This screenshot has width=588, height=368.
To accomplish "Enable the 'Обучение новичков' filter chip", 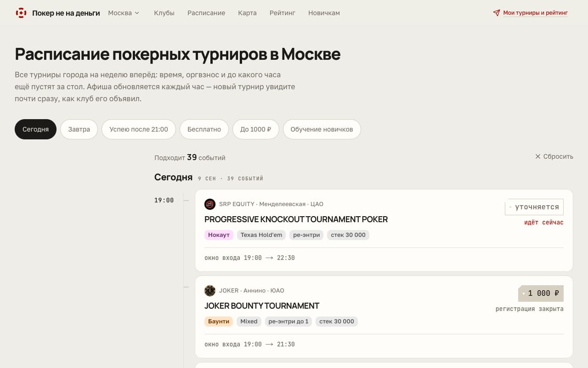I will (x=322, y=129).
